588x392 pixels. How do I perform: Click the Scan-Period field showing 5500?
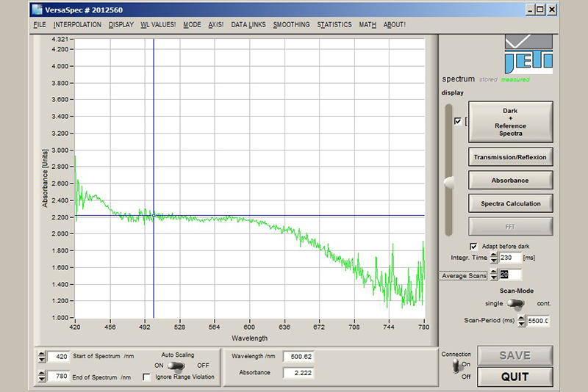538,321
